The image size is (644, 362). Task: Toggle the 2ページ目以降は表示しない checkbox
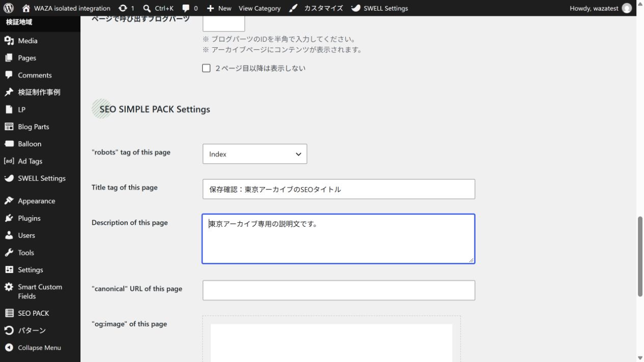click(206, 68)
